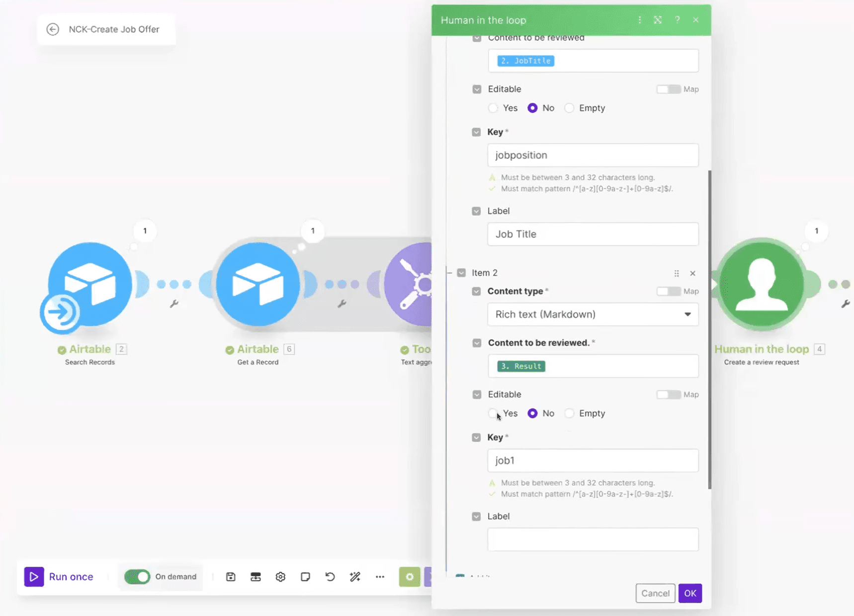854x616 pixels.
Task: Click the Notes icon in bottom toolbar
Action: click(x=305, y=577)
